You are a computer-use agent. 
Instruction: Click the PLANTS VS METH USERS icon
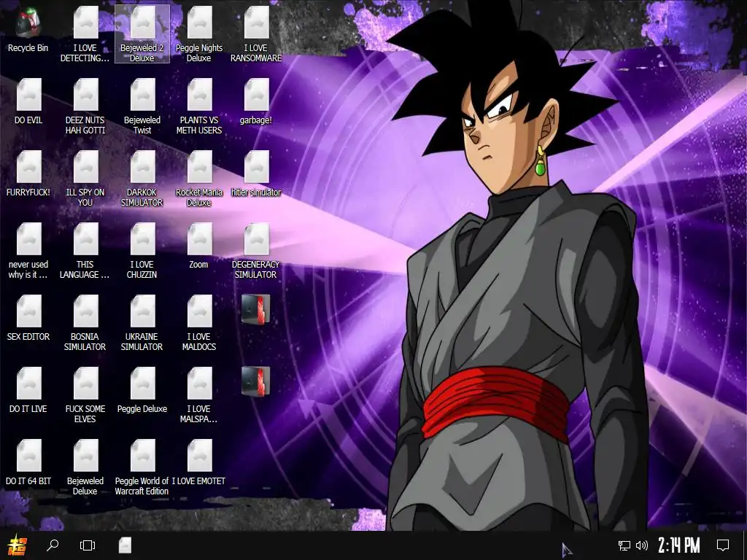(x=199, y=106)
